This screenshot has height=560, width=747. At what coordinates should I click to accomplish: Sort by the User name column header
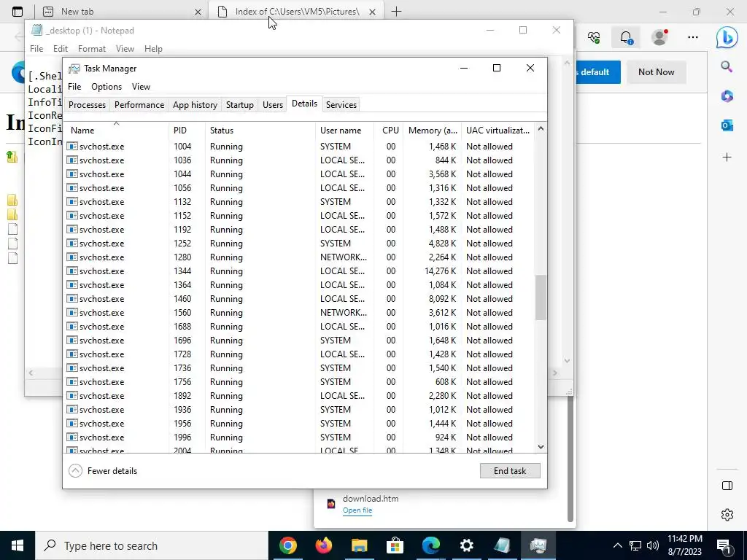345,130
